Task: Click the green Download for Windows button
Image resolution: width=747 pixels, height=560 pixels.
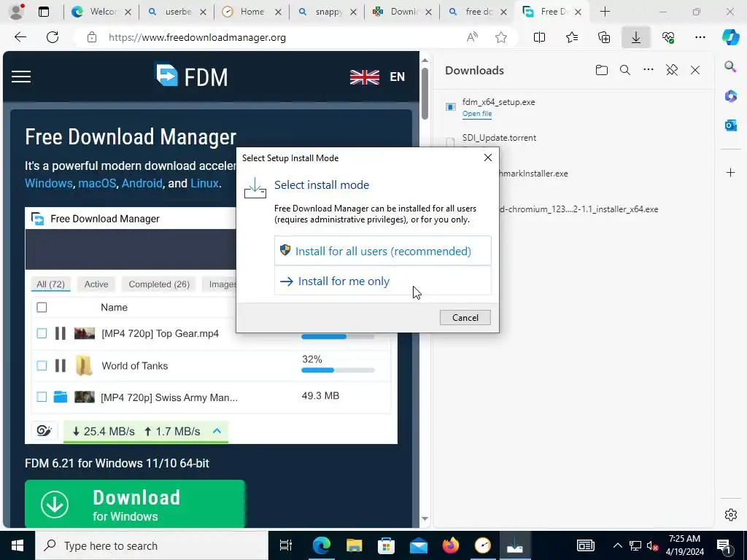Action: click(x=135, y=504)
